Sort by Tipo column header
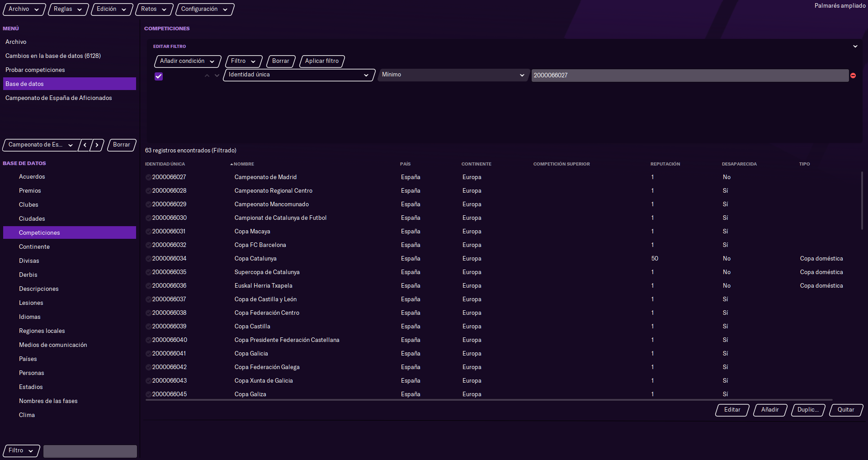The width and height of the screenshot is (868, 460). pyautogui.click(x=804, y=164)
